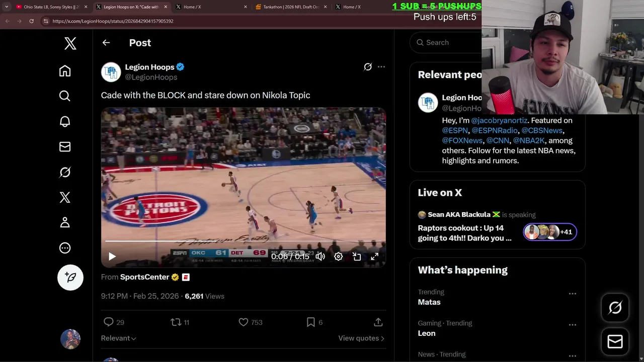Open the floating Grok button

pos(615,308)
